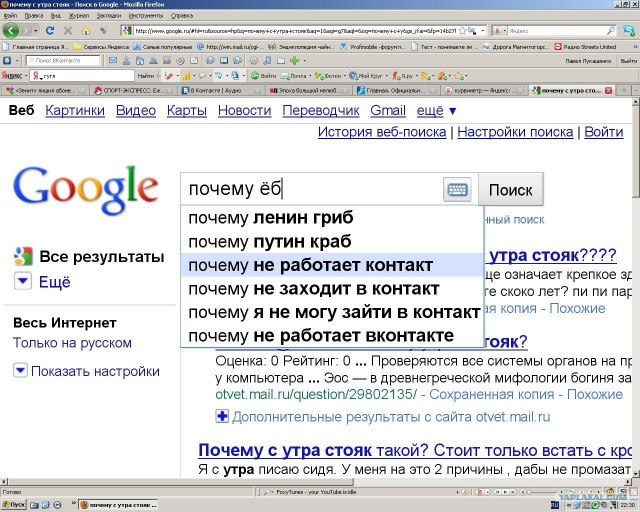Click the Поиск ВКонтакте search field
The image size is (640, 512).
coord(63,60)
